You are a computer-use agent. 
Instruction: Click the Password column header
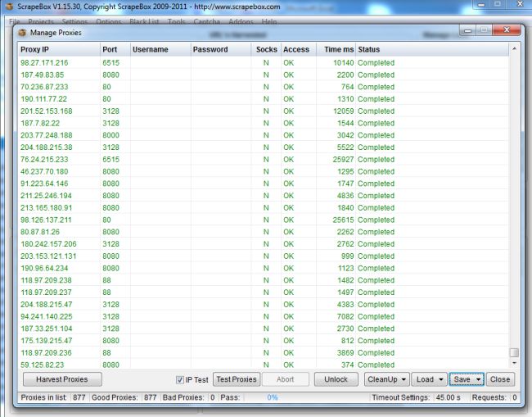pyautogui.click(x=221, y=50)
